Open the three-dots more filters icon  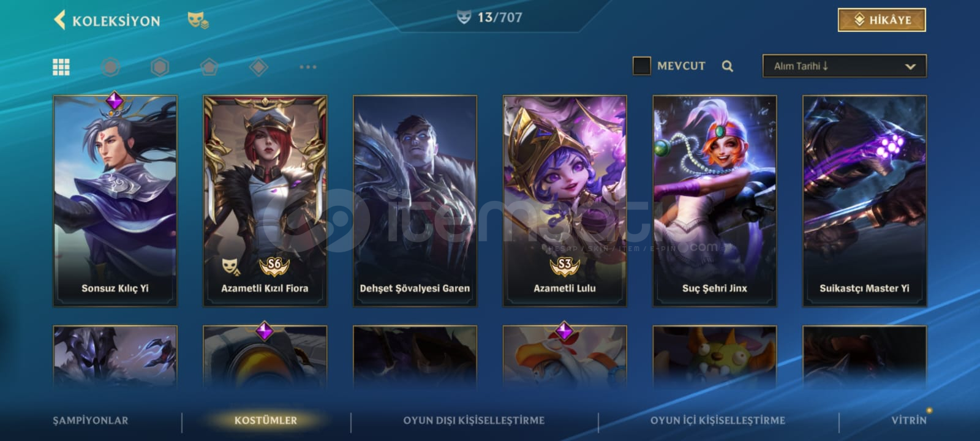pos(308,67)
